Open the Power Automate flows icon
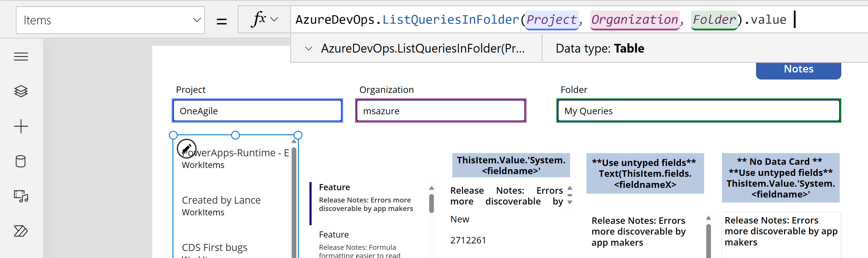The image size is (868, 258). [21, 231]
